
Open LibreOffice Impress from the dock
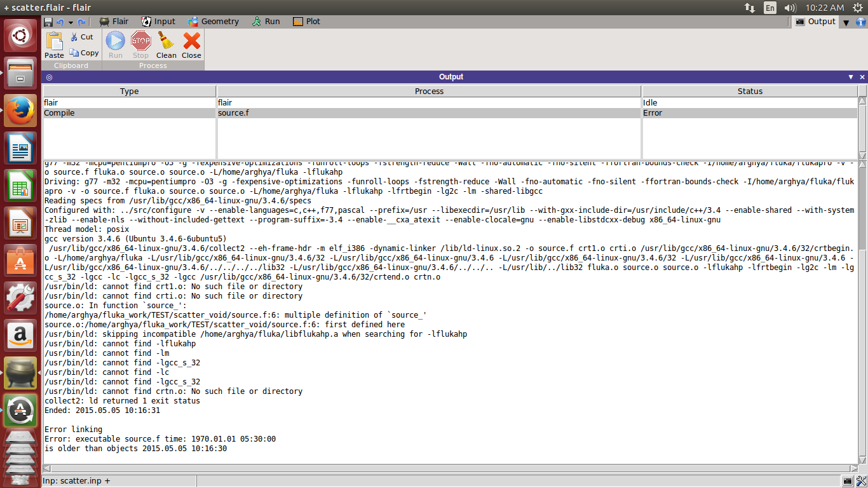click(20, 223)
